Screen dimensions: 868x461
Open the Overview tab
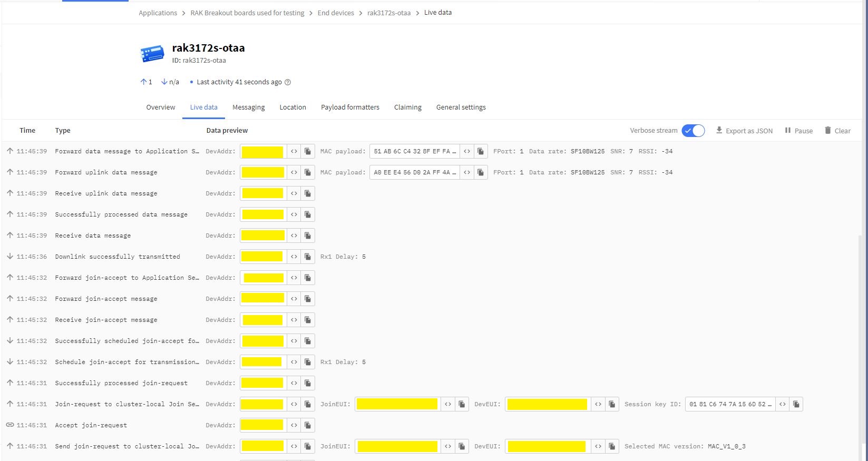click(161, 107)
